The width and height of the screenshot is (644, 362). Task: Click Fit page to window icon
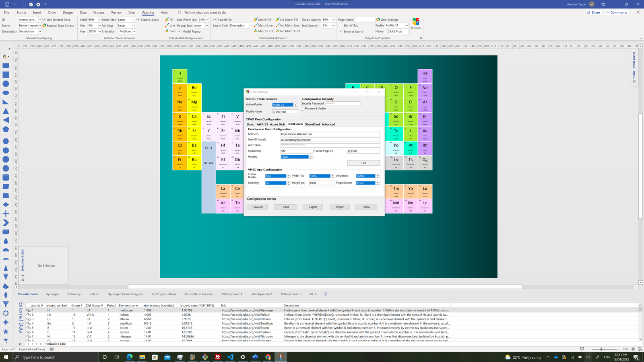tap(633, 349)
